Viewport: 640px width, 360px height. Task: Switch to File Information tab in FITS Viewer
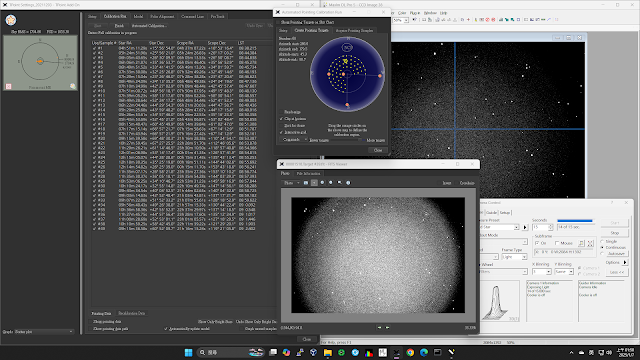pyautogui.click(x=308, y=173)
